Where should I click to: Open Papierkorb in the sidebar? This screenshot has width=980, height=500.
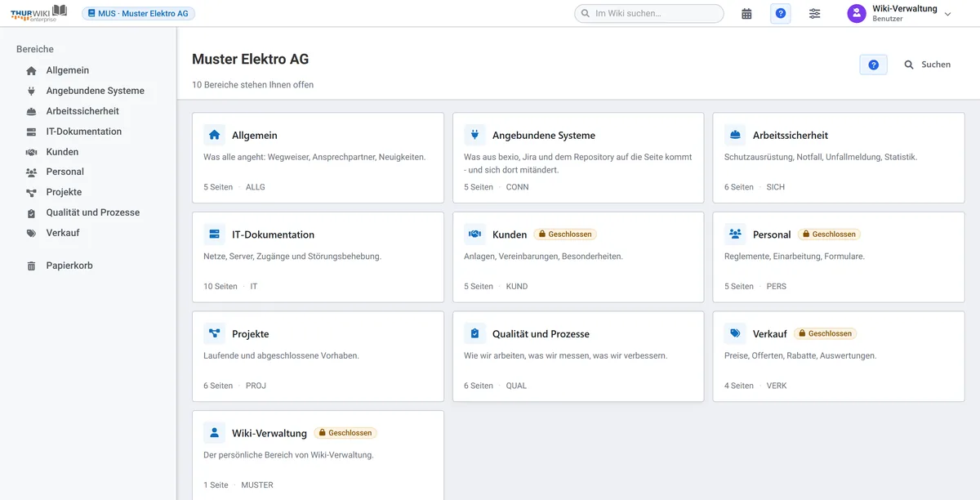(69, 266)
